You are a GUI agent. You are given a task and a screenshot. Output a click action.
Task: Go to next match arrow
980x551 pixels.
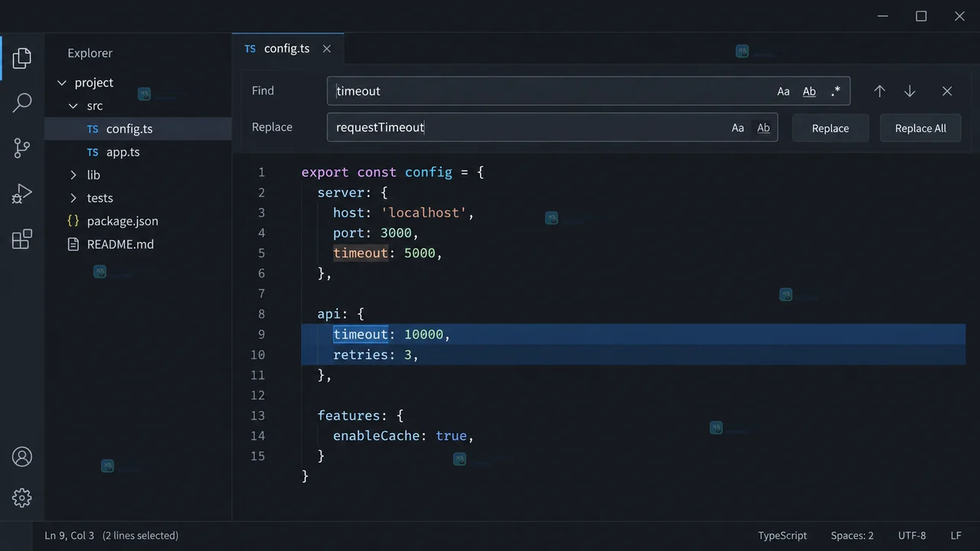[910, 91]
